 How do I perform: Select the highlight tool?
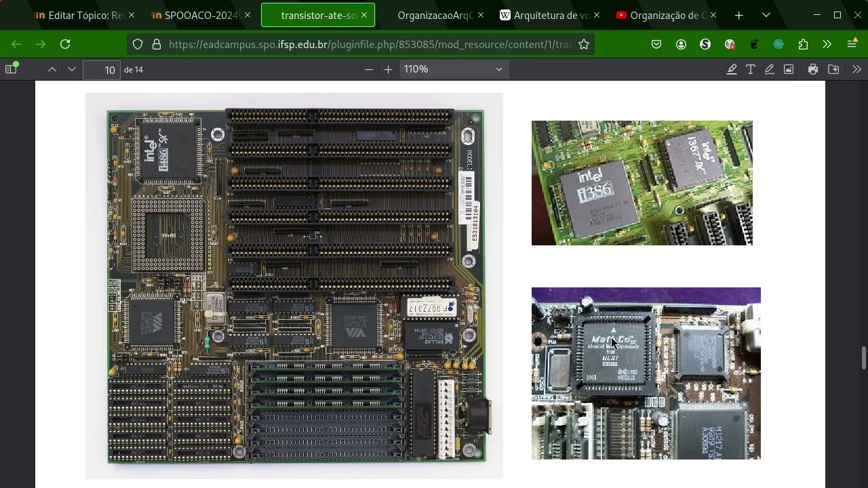point(732,69)
